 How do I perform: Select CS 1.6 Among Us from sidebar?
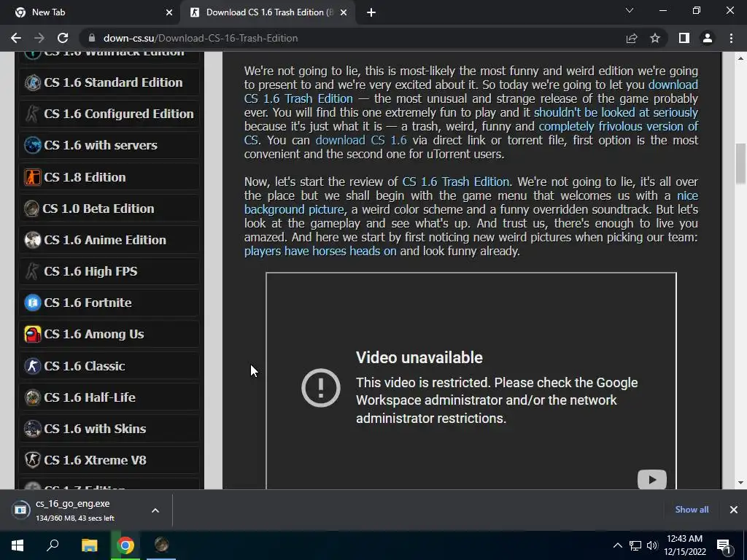pos(94,334)
